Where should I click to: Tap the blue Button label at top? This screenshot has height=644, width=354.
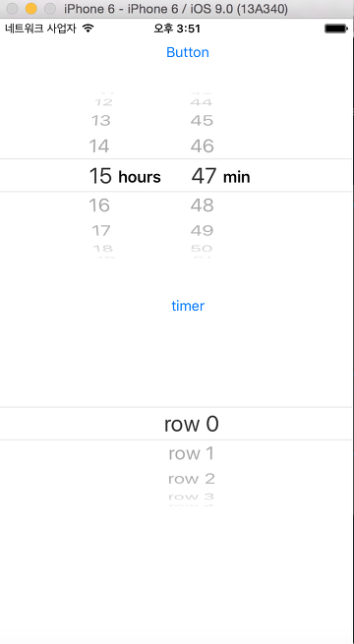188,52
